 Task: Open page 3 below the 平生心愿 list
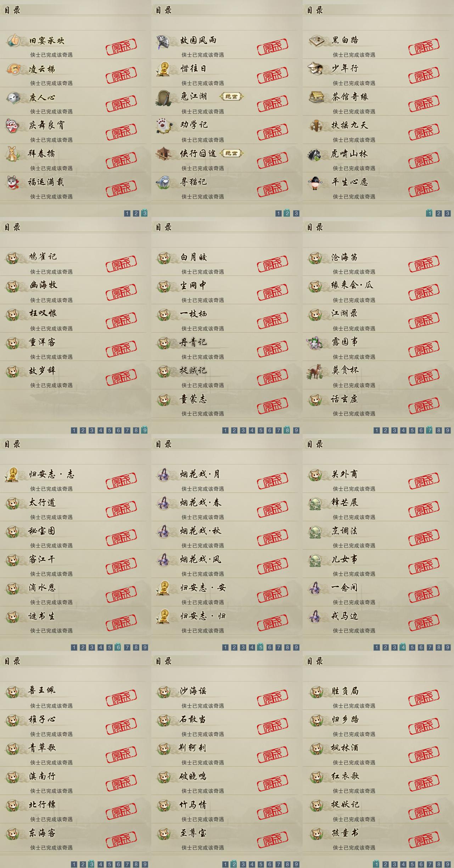pyautogui.click(x=448, y=213)
